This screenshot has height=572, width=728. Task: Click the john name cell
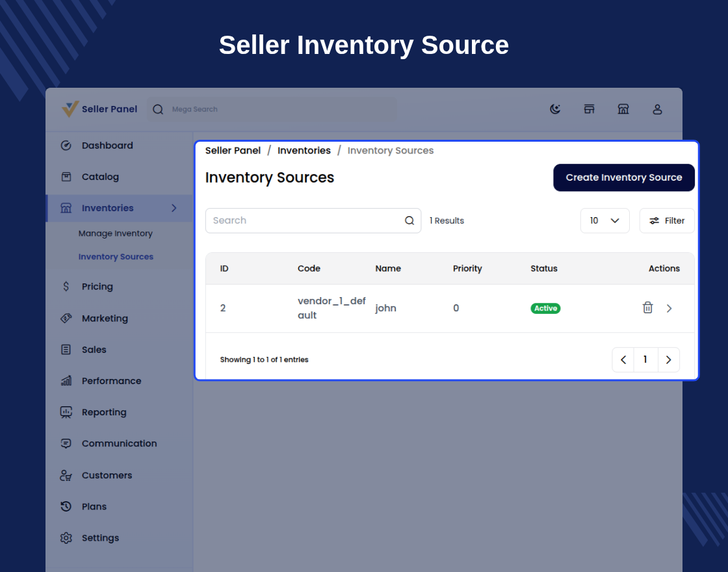pos(386,308)
